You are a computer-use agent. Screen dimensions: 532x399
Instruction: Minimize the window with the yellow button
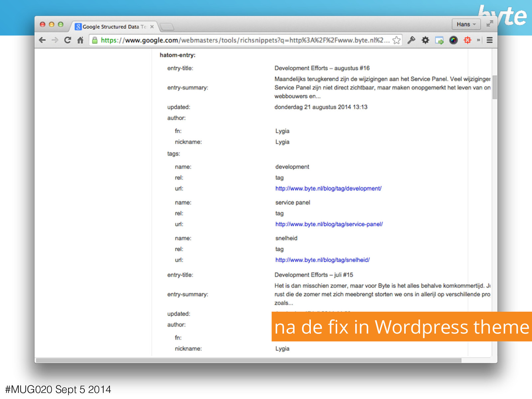tap(52, 24)
